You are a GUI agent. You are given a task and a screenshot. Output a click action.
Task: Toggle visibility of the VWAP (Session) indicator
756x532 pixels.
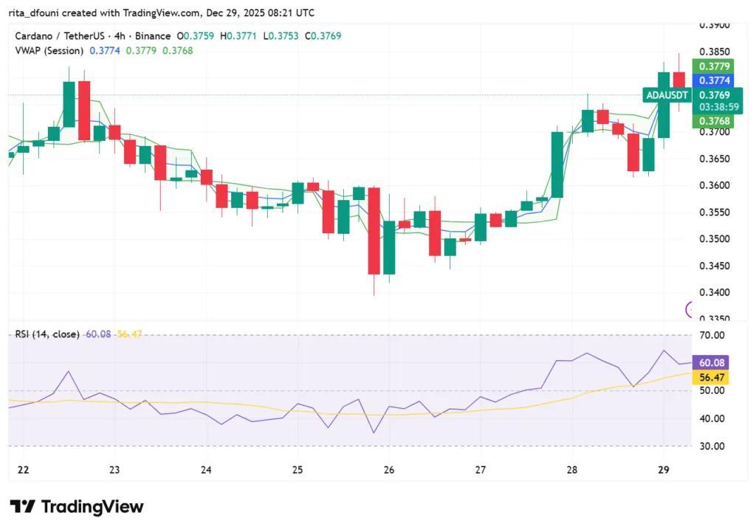(49, 50)
